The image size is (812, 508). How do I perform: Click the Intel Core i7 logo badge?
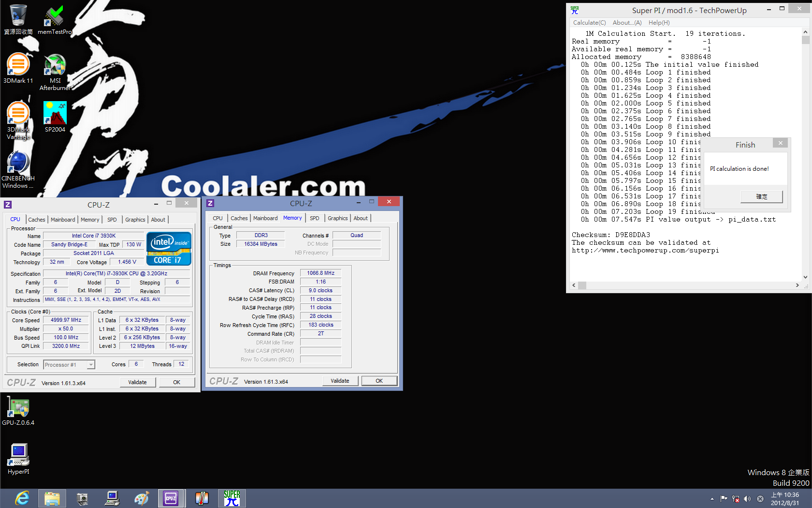[169, 248]
